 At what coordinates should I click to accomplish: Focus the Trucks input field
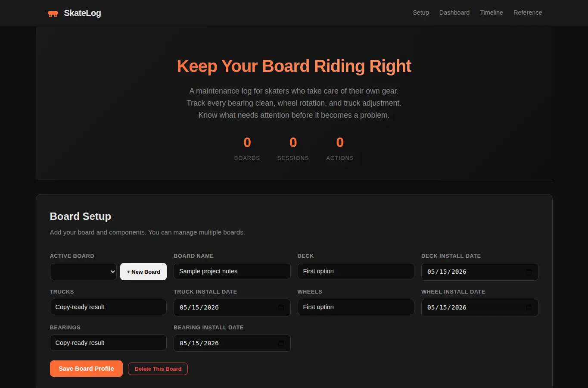108,307
